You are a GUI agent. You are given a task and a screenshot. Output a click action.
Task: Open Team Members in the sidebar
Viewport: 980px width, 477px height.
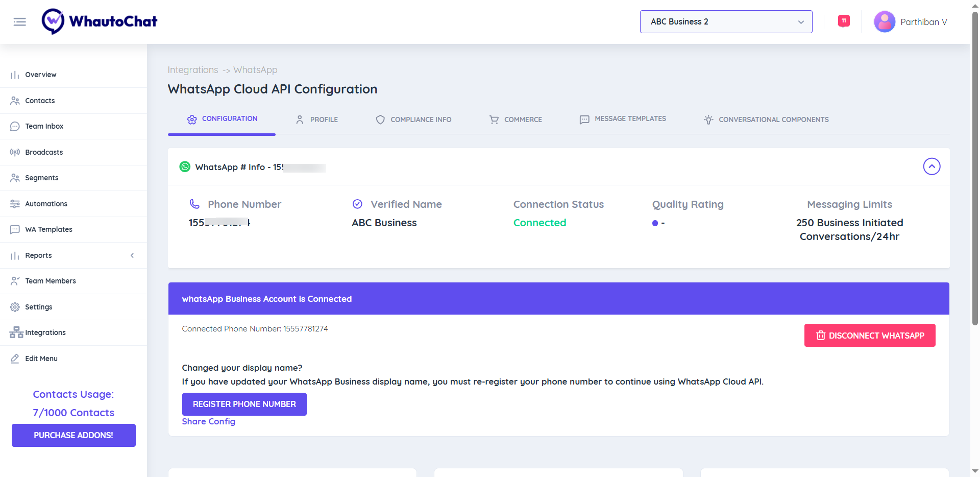click(x=73, y=281)
